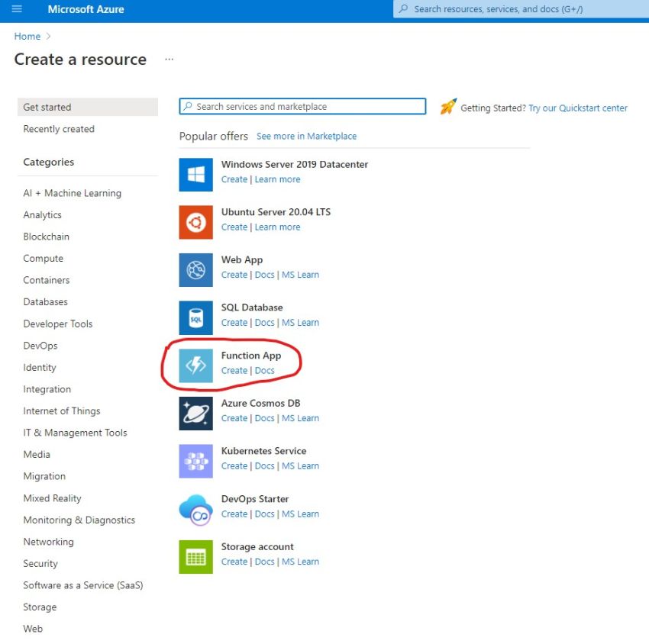This screenshot has height=644, width=649.
Task: Open See more in Marketplace
Action: pyautogui.click(x=306, y=136)
